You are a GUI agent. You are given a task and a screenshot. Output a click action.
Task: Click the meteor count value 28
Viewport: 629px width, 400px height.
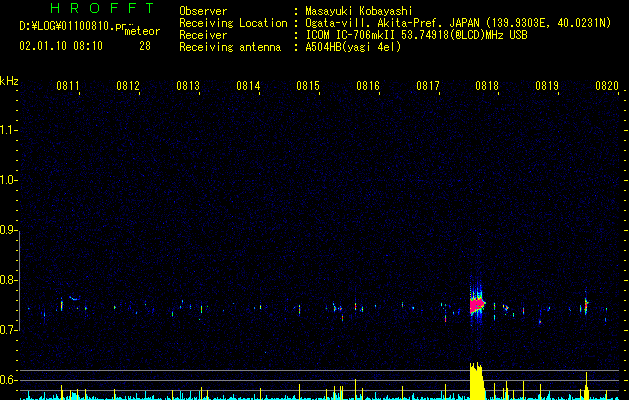pyautogui.click(x=145, y=46)
